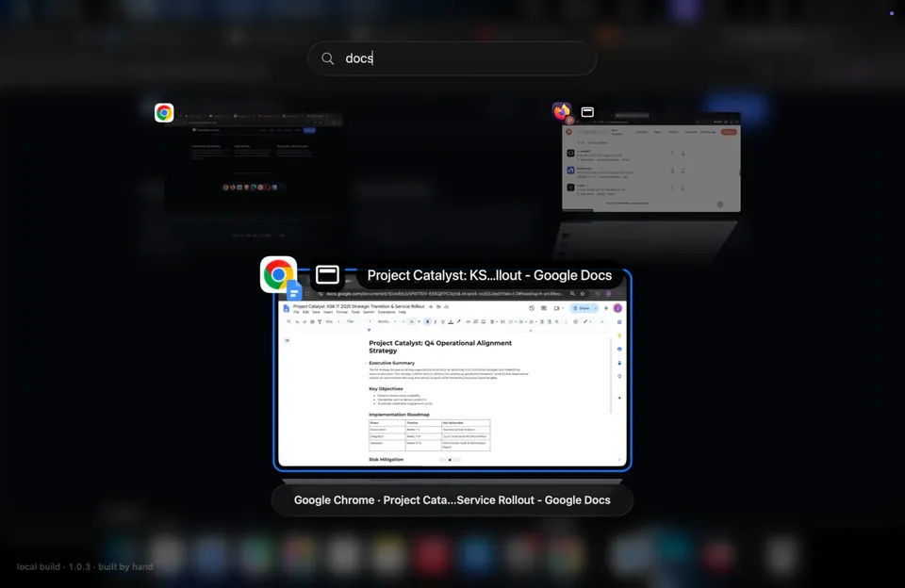Click the purple account avatar in the Docs preview
905x588 pixels.
pos(617,308)
